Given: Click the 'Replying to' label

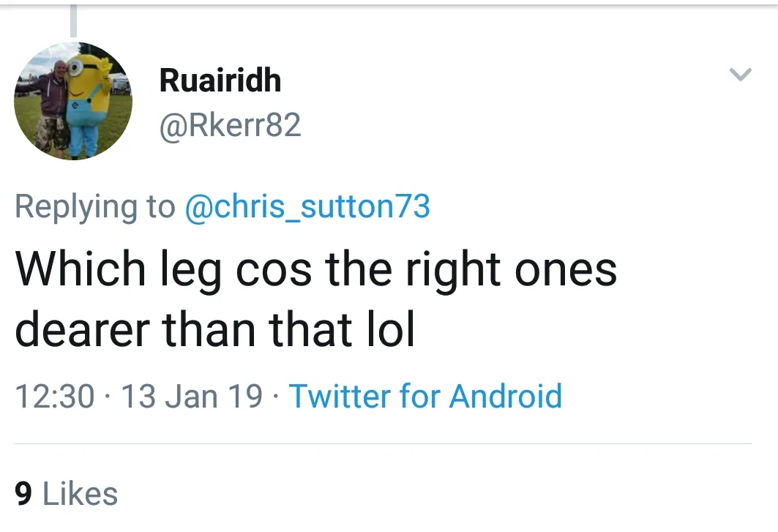Looking at the screenshot, I should tap(95, 207).
